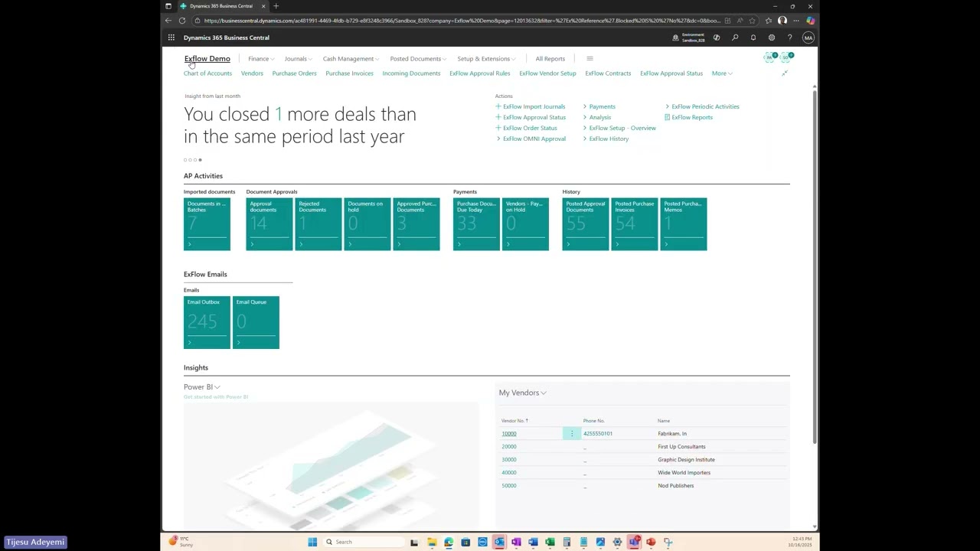The image size is (980, 551).
Task: Open All Reports menu item
Action: click(550, 59)
